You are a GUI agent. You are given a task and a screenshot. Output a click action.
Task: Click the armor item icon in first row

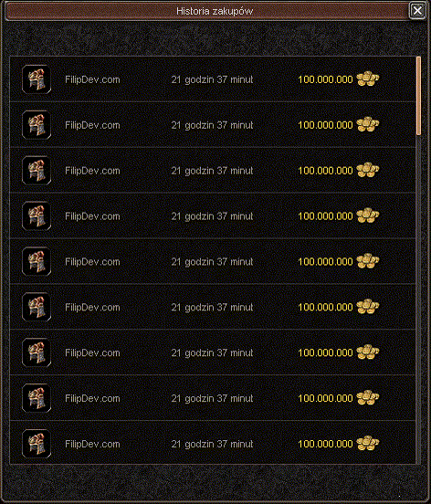(x=37, y=79)
